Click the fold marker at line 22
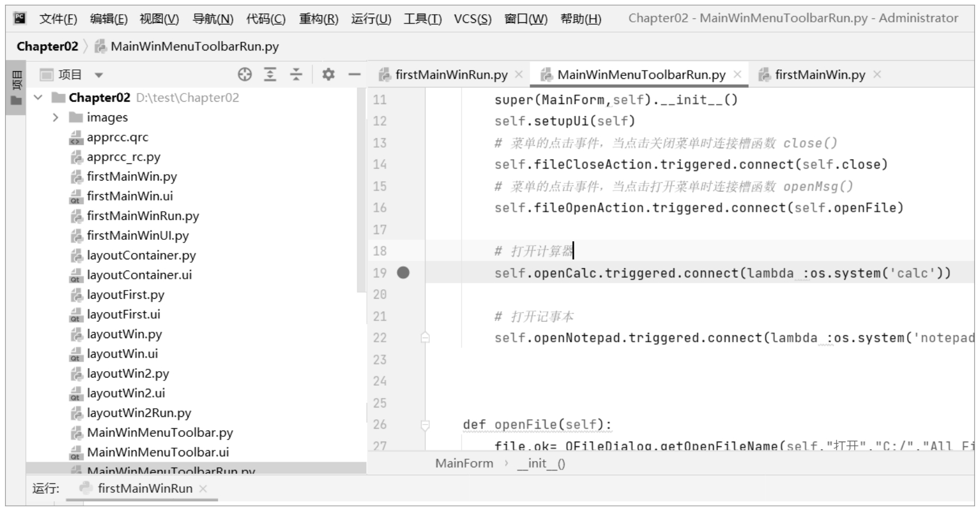Screen dimensions: 980x511 (x=425, y=338)
